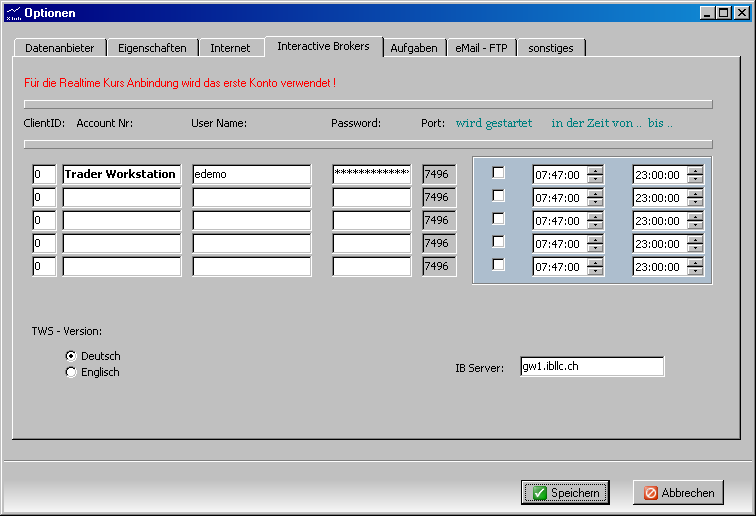Image resolution: width=756 pixels, height=516 pixels.
Task: Click the second row password field
Action: tap(372, 197)
